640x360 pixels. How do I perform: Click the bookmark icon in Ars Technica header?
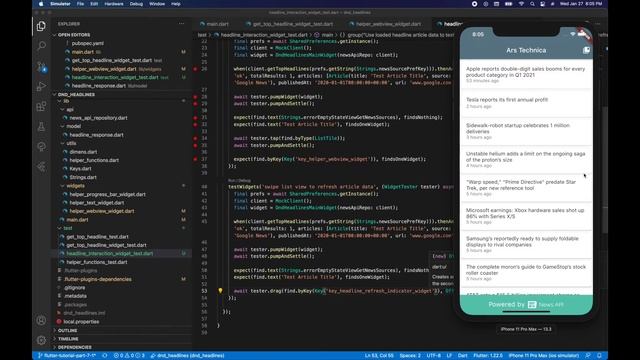[586, 50]
